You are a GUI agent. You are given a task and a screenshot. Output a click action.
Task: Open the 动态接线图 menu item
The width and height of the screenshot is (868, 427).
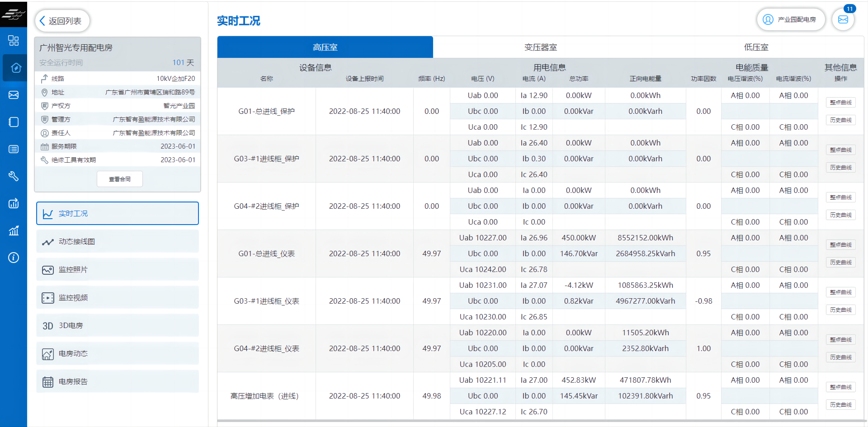118,241
